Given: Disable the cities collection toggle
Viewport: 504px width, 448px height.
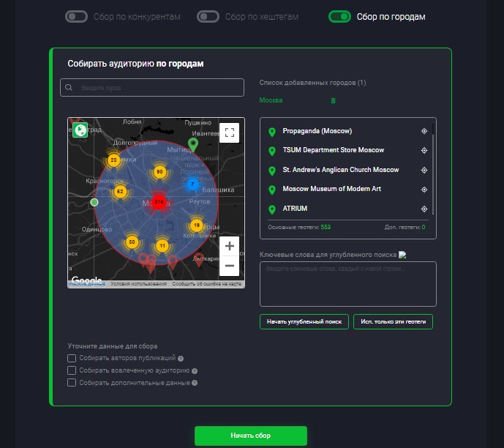Looking at the screenshot, I should [339, 17].
